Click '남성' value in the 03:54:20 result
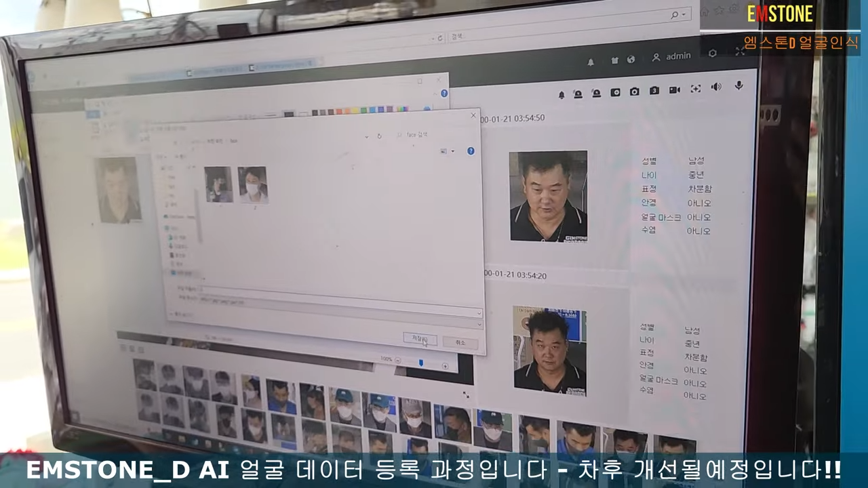The width and height of the screenshot is (868, 488). (692, 331)
